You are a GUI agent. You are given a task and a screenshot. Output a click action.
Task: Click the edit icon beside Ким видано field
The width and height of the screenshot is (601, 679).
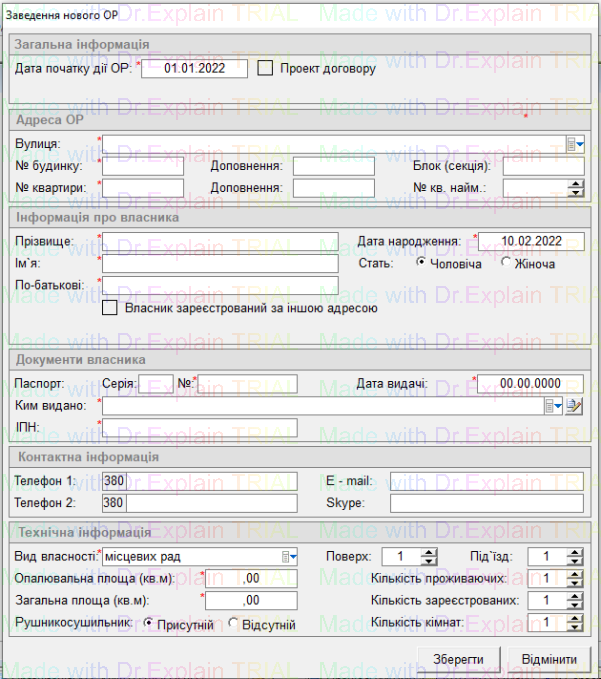pos(574,406)
